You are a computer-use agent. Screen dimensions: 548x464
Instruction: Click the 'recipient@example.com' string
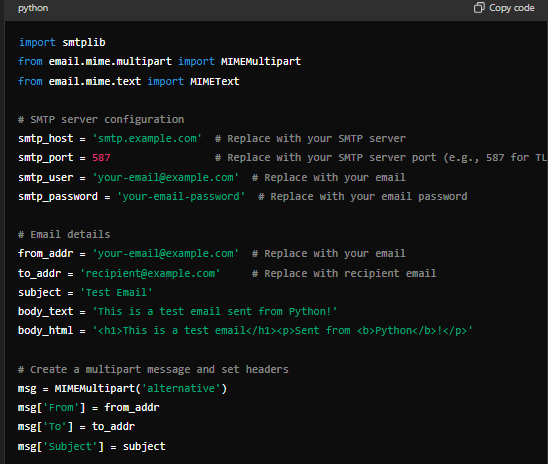(x=150, y=273)
